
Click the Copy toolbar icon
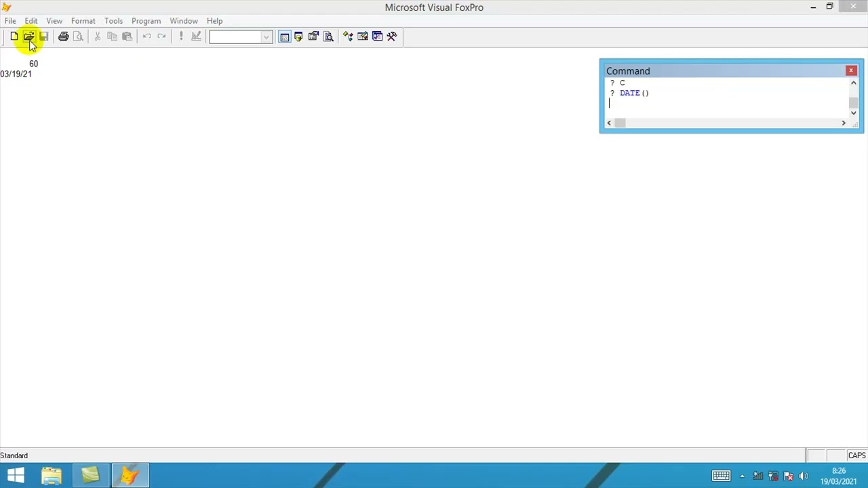coord(113,37)
